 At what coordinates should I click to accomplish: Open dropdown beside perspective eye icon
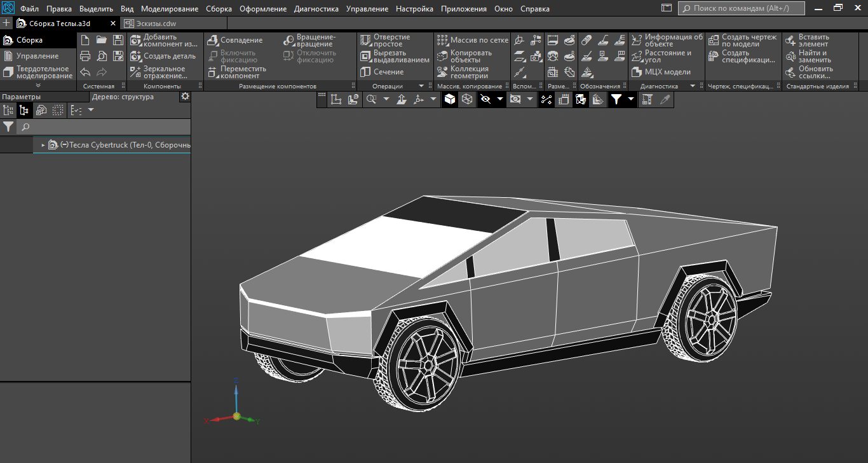point(529,99)
